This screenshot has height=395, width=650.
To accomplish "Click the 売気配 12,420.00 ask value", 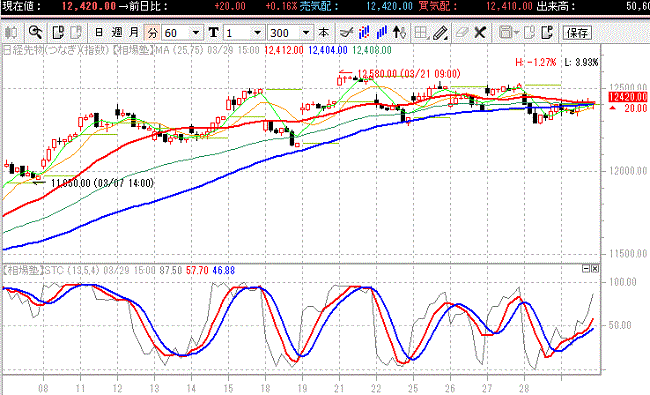I will pos(390,6).
